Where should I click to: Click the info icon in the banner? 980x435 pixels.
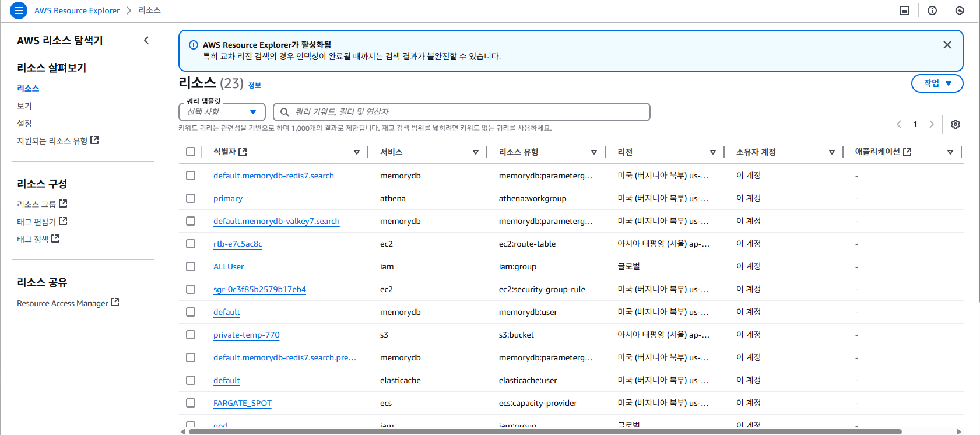tap(194, 45)
